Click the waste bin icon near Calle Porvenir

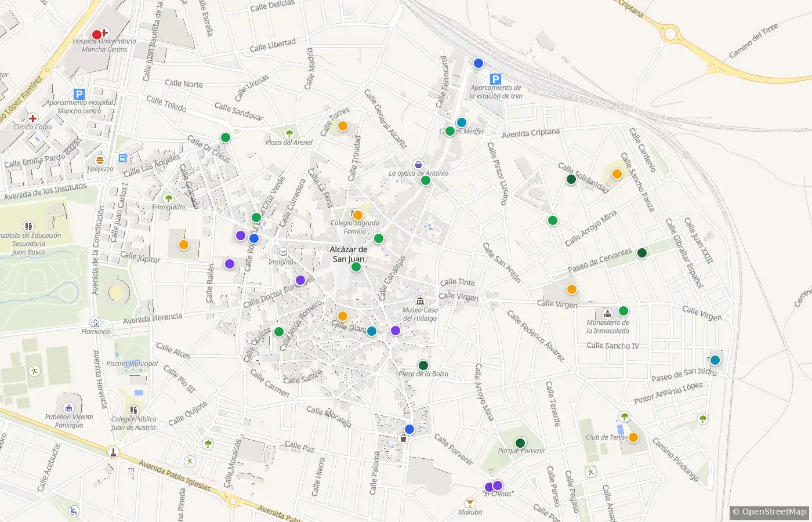(x=404, y=438)
